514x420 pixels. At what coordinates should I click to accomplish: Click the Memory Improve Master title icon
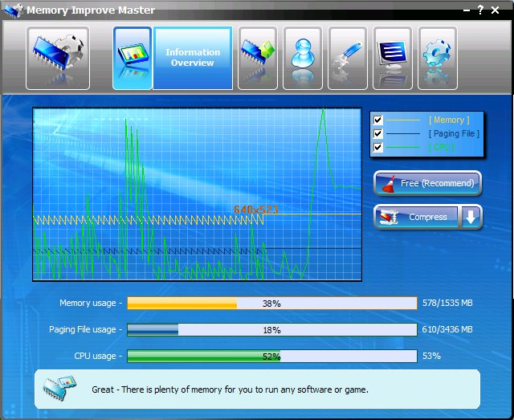click(13, 10)
